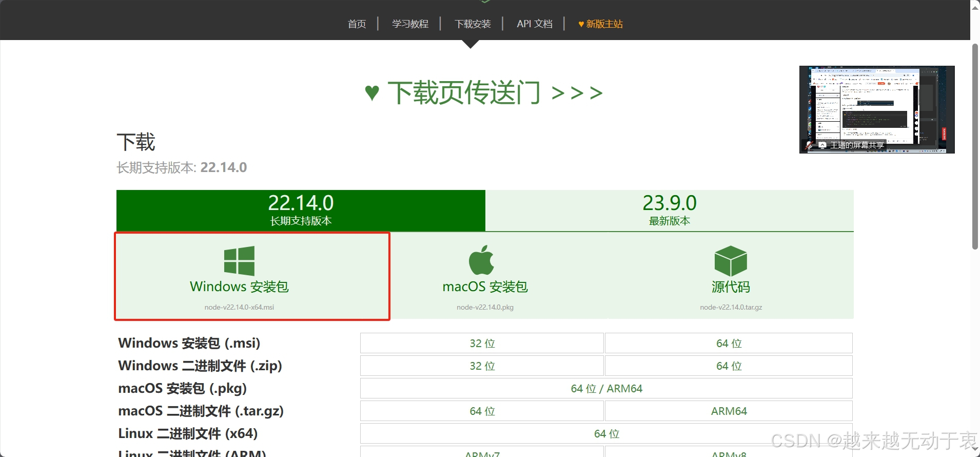This screenshot has width=980, height=457.
Task: Choose 64 位 for Linux 二进制文件 (x64)
Action: [x=606, y=433]
